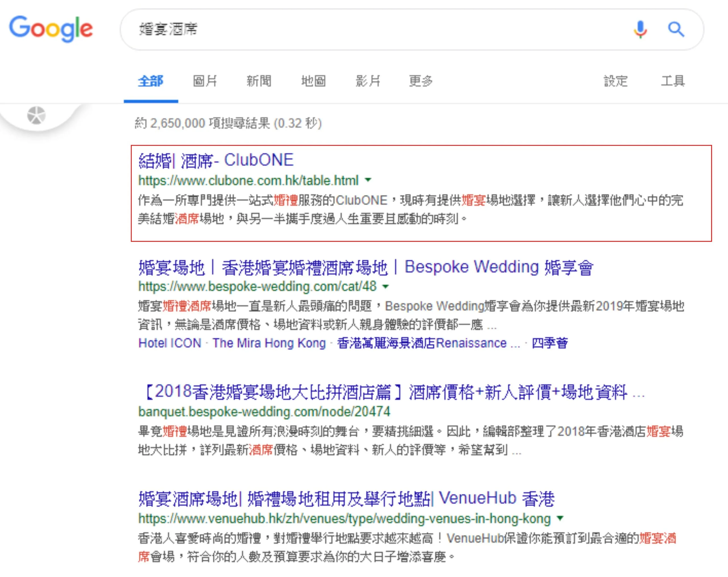Switch to the 圖片 tab

click(205, 81)
